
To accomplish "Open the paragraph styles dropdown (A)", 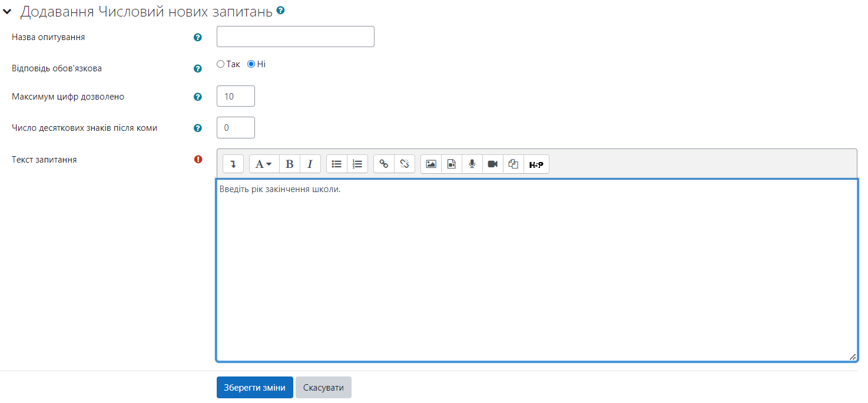I will click(264, 164).
